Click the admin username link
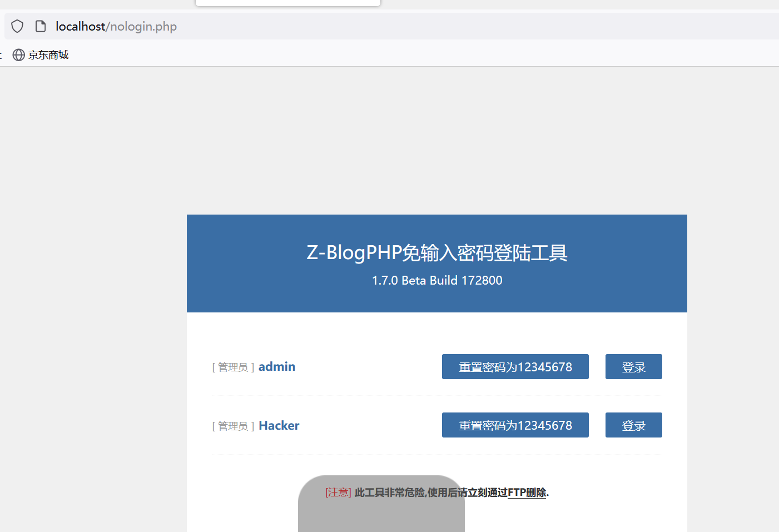Image resolution: width=779 pixels, height=532 pixels. point(277,367)
